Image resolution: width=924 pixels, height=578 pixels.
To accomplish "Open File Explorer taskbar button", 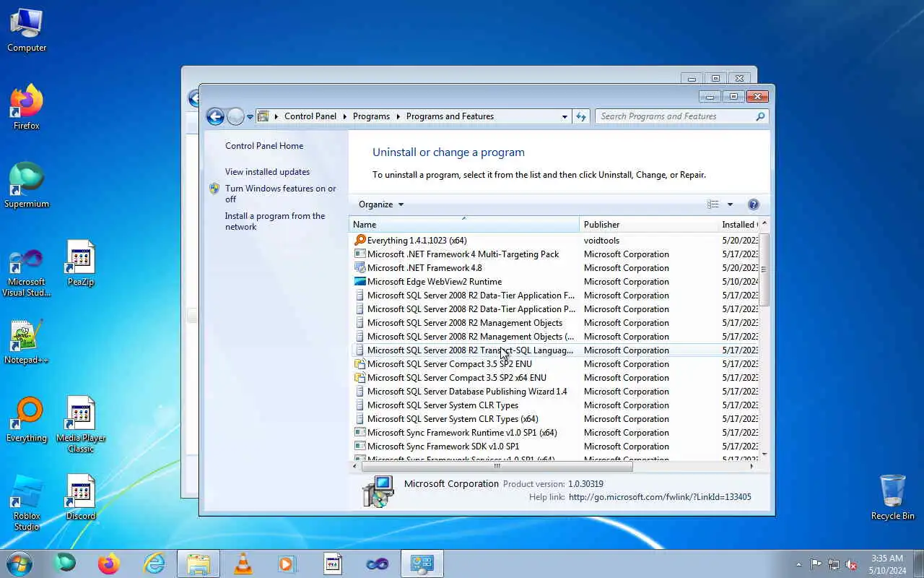I will (199, 564).
